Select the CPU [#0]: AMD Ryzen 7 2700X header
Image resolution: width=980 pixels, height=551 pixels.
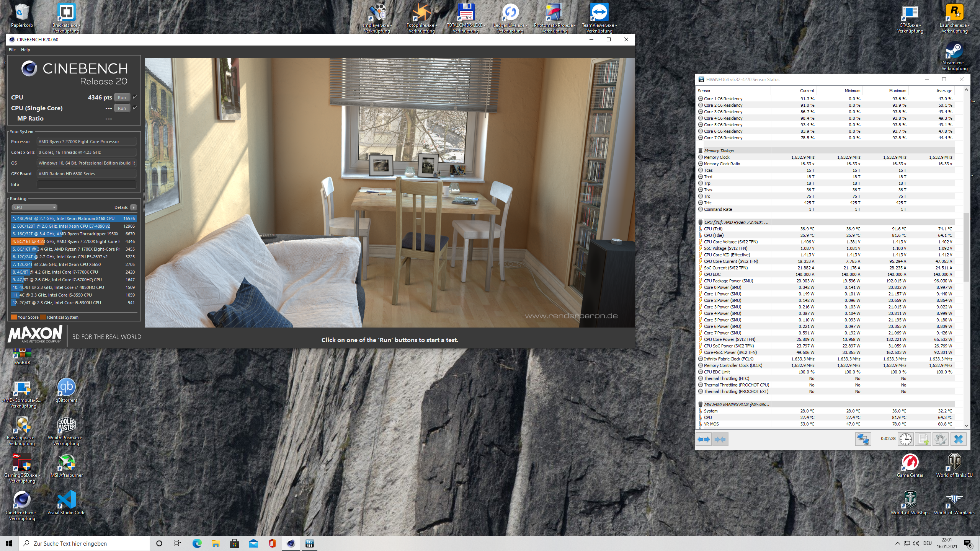[826, 222]
